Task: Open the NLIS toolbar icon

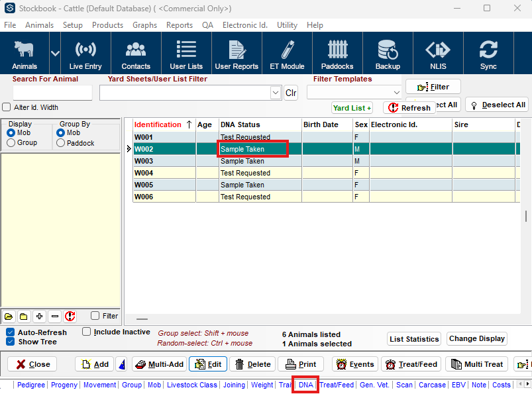Action: pos(438,54)
